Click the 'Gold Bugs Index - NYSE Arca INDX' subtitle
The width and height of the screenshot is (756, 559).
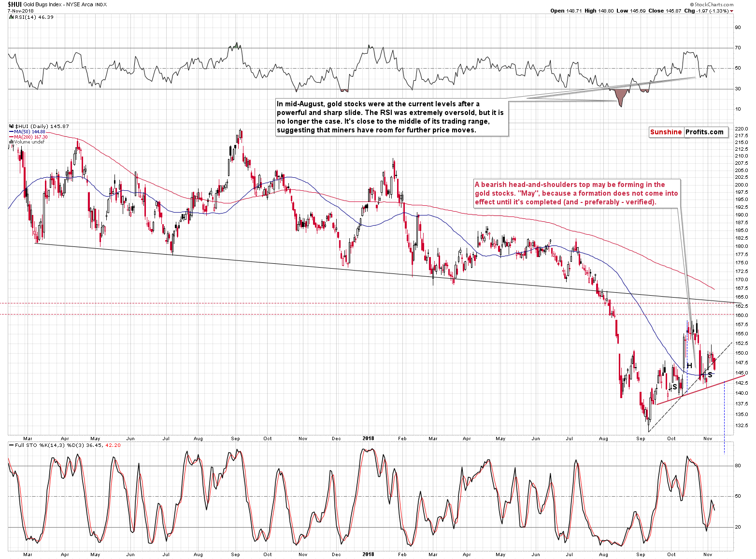point(65,4)
